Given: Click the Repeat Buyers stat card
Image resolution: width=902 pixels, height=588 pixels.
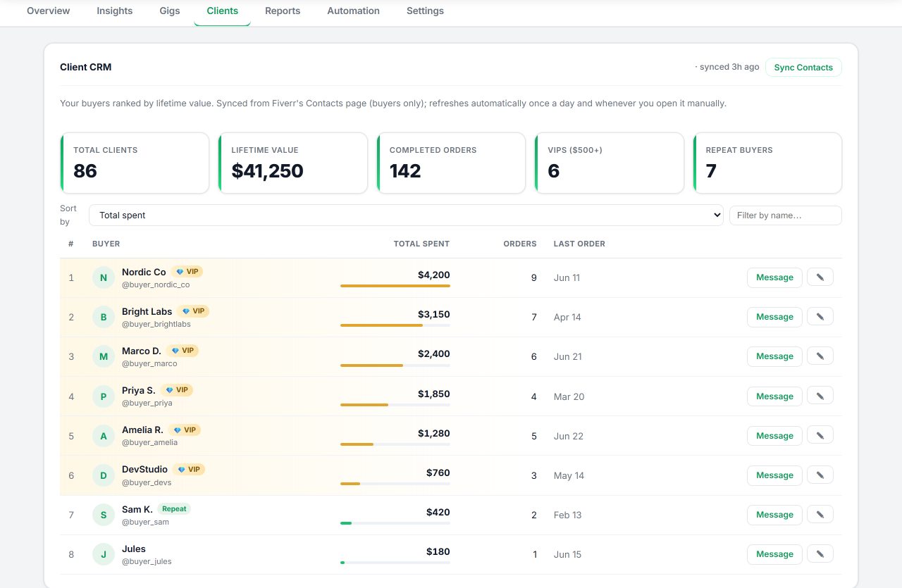Looking at the screenshot, I should pyautogui.click(x=768, y=163).
